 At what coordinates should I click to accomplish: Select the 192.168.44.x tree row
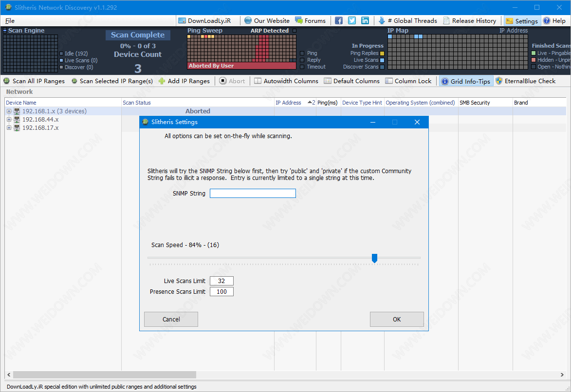pos(40,119)
